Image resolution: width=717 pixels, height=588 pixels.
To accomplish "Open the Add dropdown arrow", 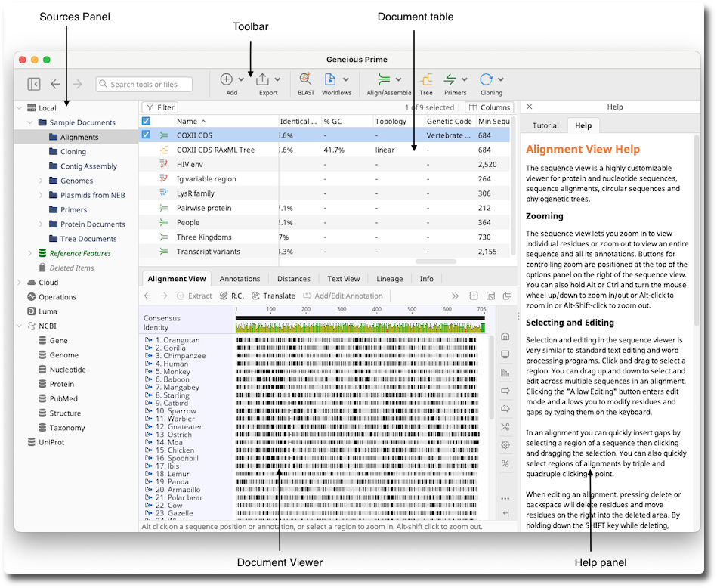I will (x=241, y=79).
